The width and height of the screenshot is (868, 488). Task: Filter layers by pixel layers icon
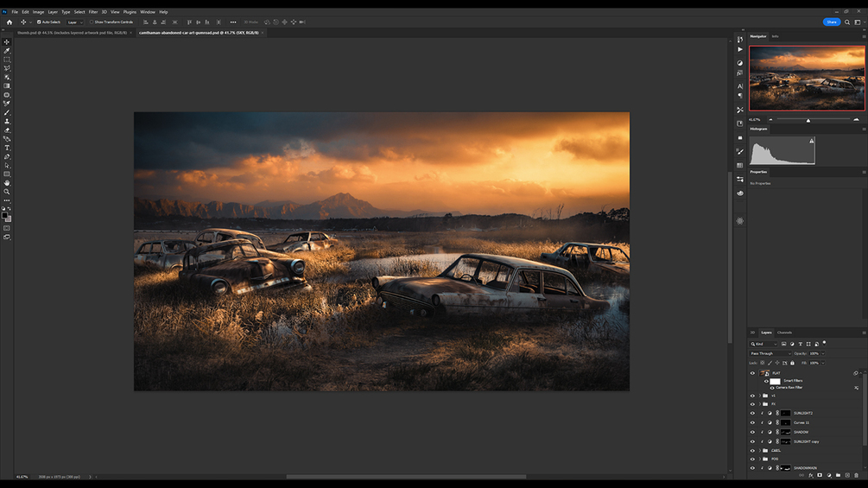tap(783, 344)
